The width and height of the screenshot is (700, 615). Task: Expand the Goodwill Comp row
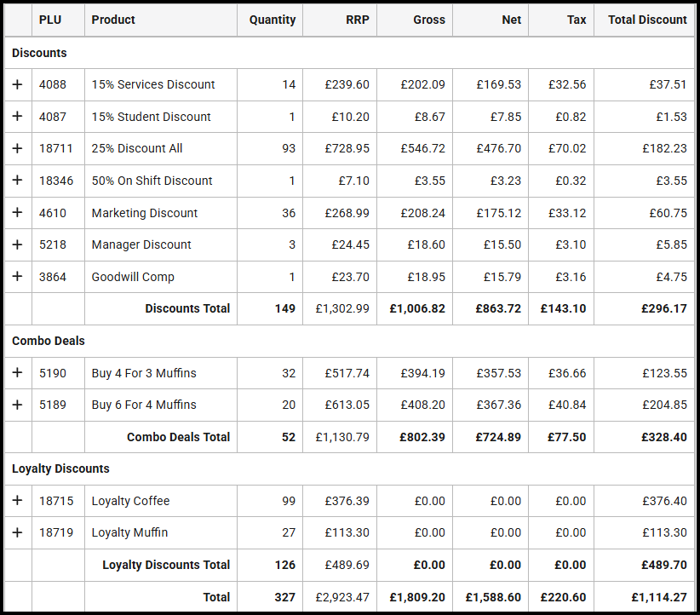(17, 277)
